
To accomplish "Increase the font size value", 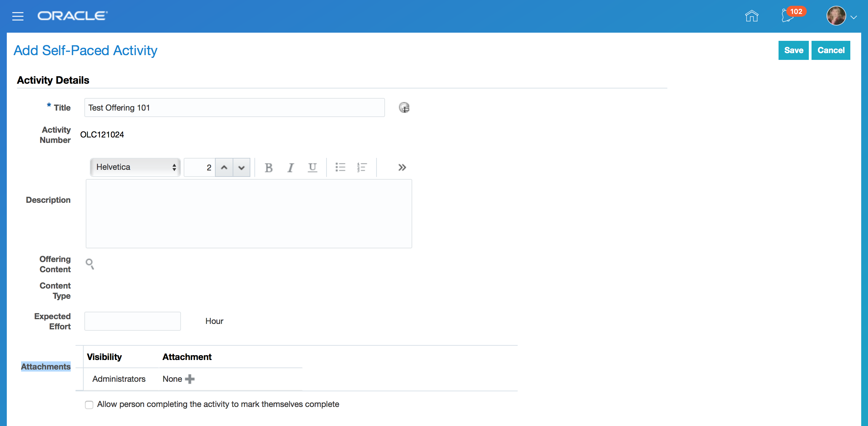I will [x=224, y=167].
